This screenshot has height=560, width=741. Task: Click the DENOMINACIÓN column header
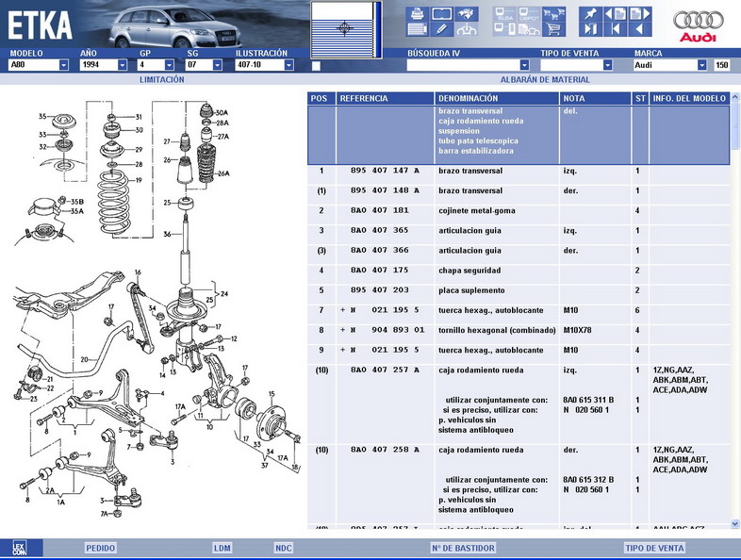click(x=497, y=98)
